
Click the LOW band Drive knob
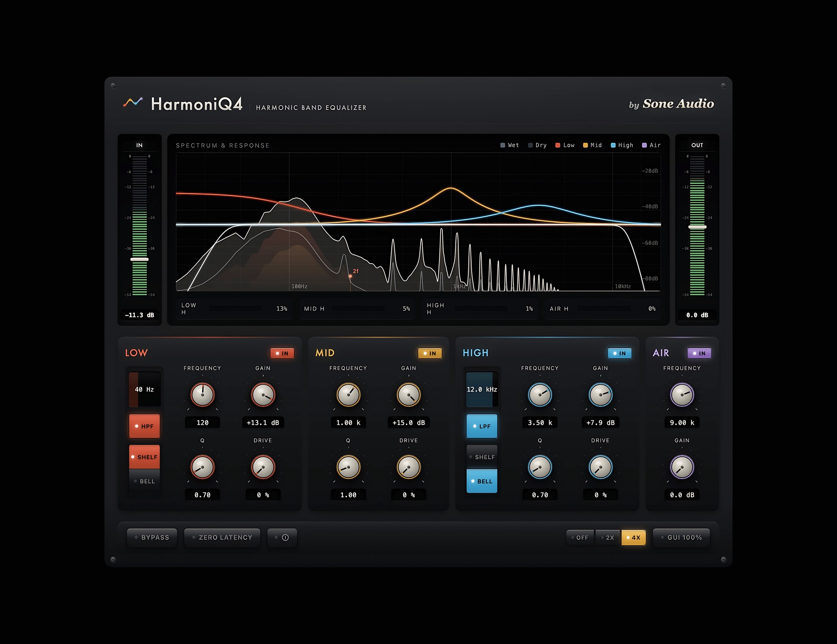(263, 467)
